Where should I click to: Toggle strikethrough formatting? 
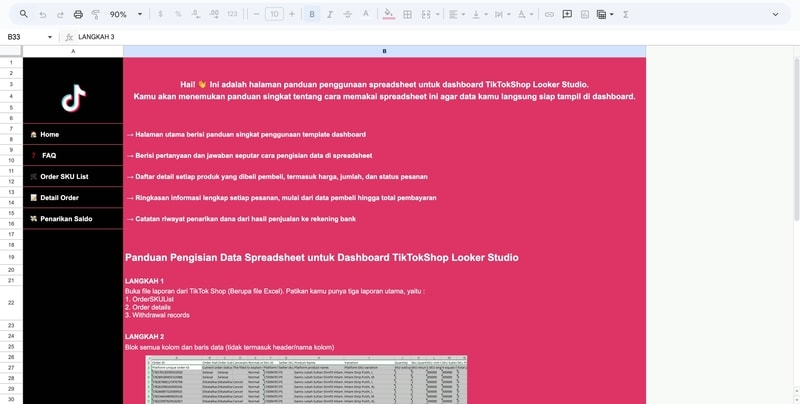click(x=347, y=15)
